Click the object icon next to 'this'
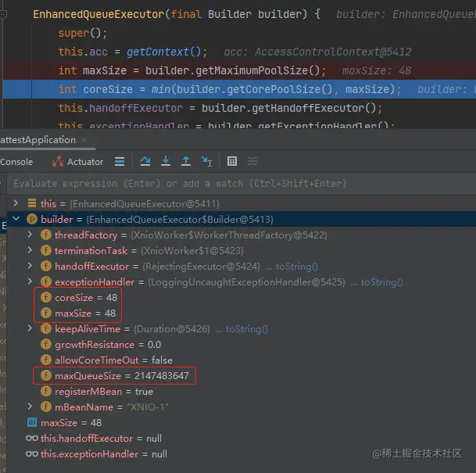Screen dimensions: 476x473 32,203
